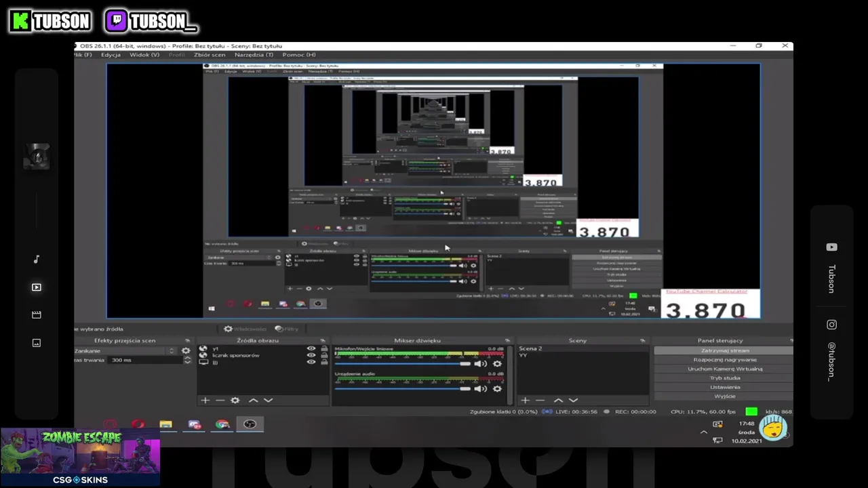This screenshot has width=868, height=488.
Task: Enable Tryb studia
Action: [725, 378]
